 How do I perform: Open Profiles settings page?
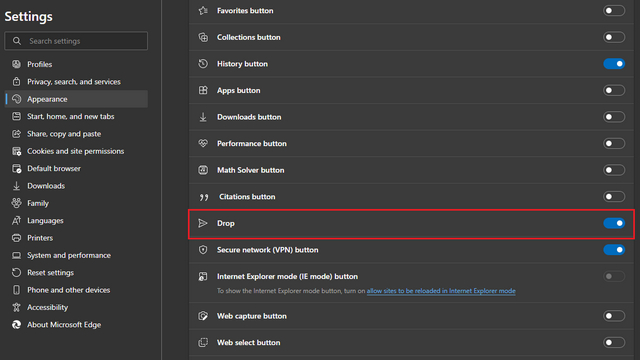[x=76, y=64]
